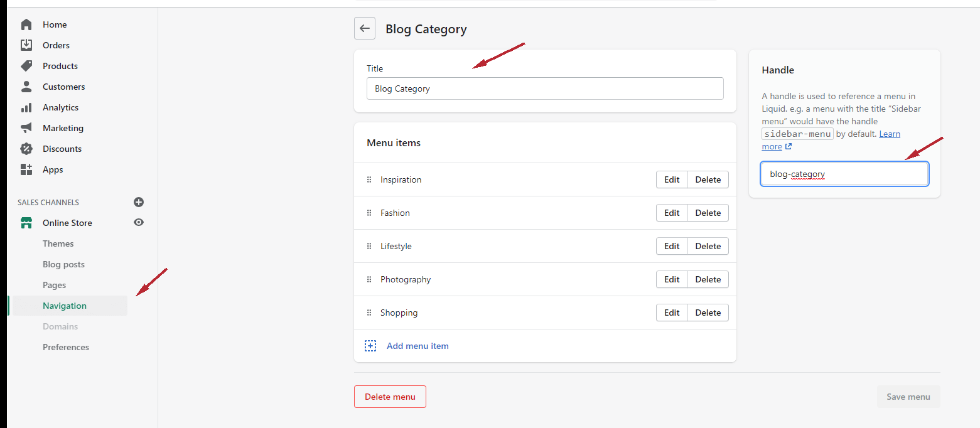View online store using eye icon
This screenshot has width=980, height=428.
pos(139,222)
